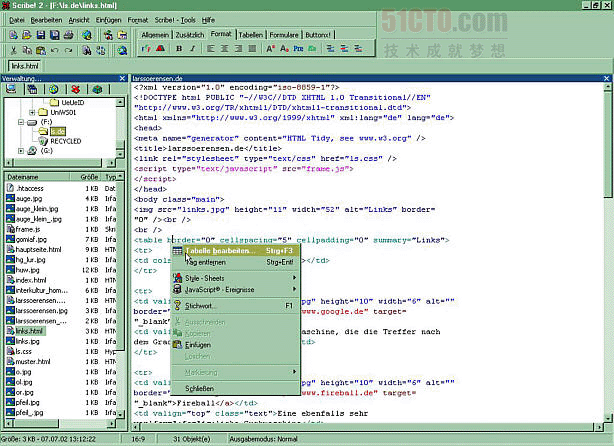Expand the UnWS01 folder node
Image resolution: width=614 pixels, height=446 pixels.
(x=32, y=112)
